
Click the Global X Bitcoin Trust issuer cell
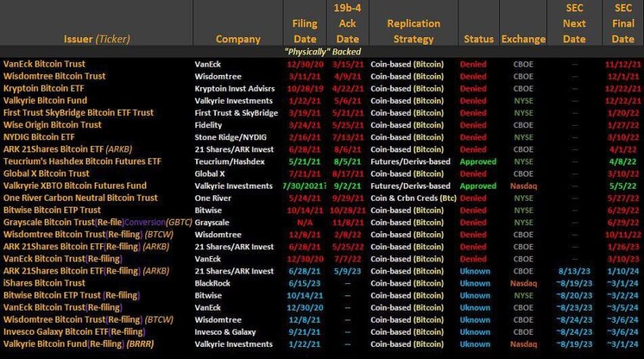coord(46,173)
